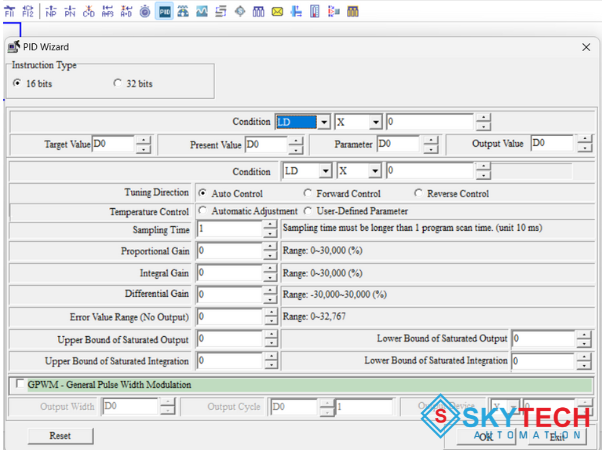Click the S-shaped loop toolbar icon

pos(221,12)
